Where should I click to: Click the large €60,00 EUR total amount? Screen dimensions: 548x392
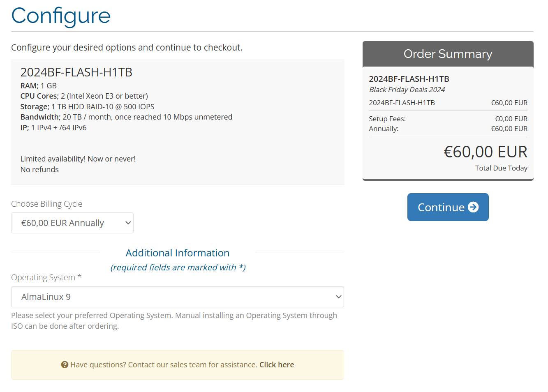coord(486,152)
